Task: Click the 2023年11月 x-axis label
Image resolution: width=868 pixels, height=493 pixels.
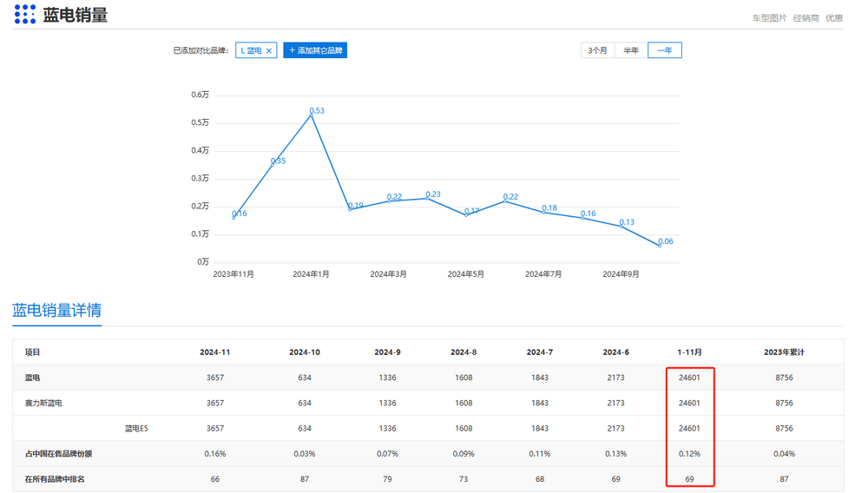Action: tap(233, 274)
